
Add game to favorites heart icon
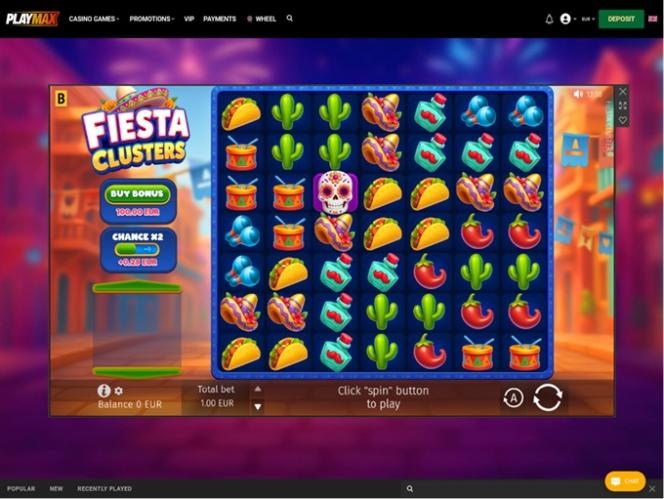coord(622,120)
